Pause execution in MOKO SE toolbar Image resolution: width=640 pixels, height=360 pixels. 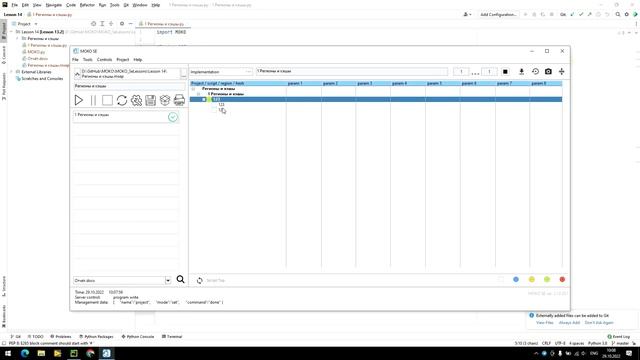[x=93, y=100]
